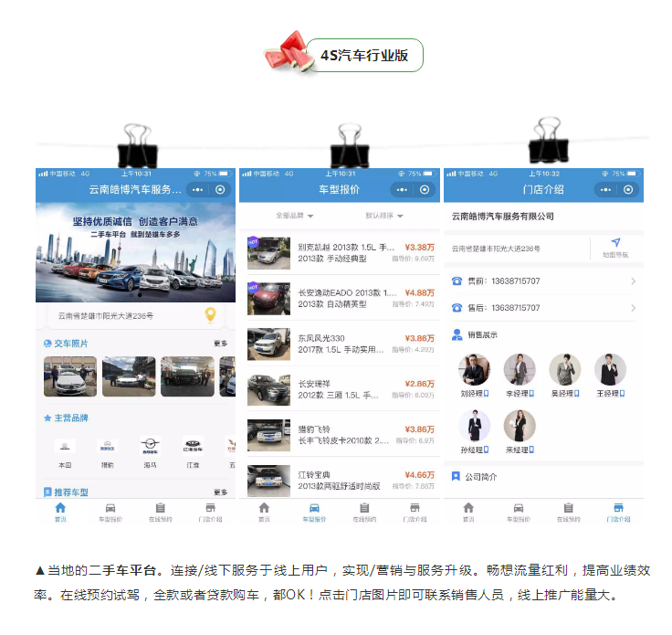
Task: Tap 首页 tab on the 门店介绍 screen
Action: point(468,513)
